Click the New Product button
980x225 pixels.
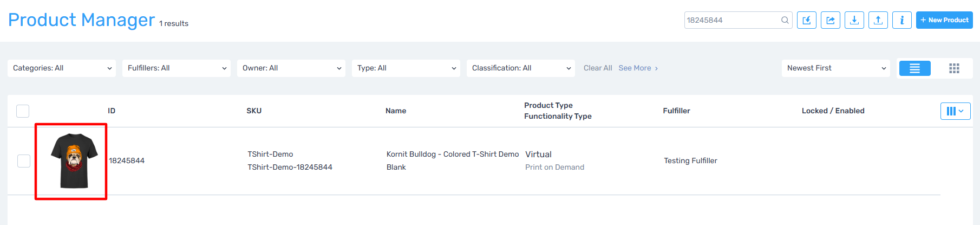click(944, 20)
